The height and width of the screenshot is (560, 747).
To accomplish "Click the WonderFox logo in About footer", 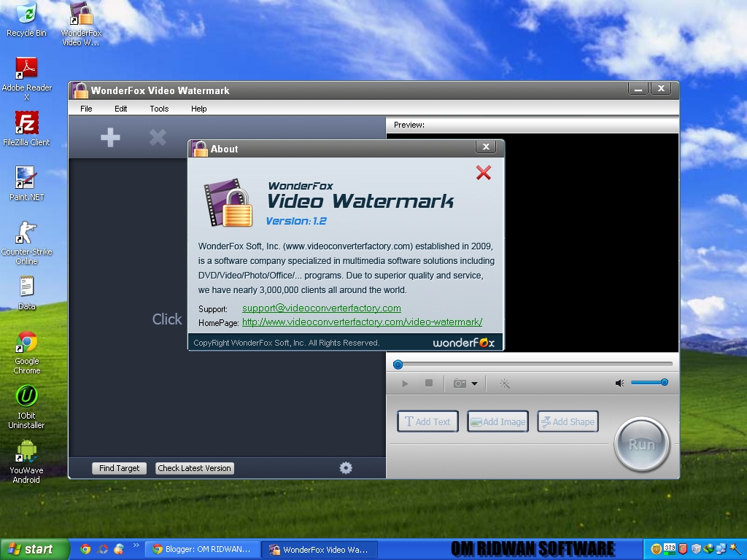I will point(463,343).
